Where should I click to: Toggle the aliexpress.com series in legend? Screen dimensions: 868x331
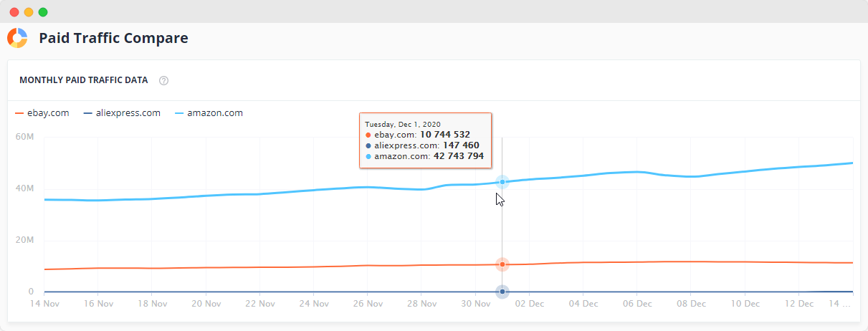pos(122,112)
